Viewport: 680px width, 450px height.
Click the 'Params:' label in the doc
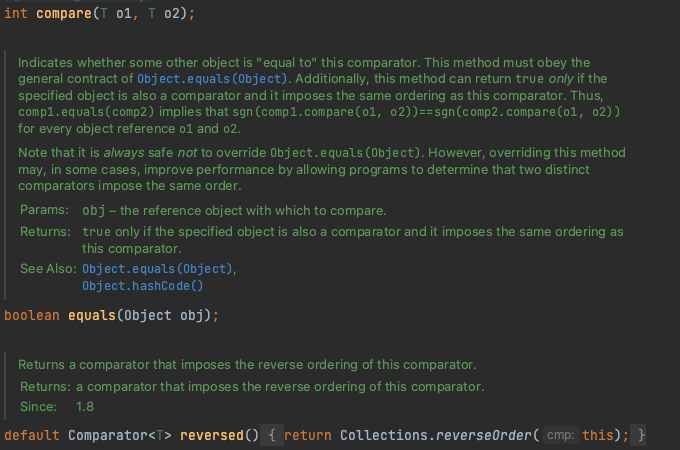[x=44, y=210]
